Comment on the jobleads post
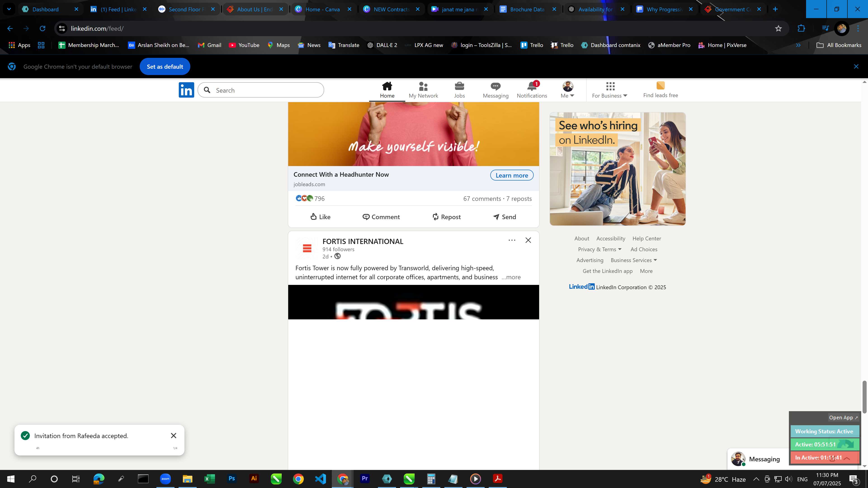Viewport: 868px width, 488px height. pos(381,217)
